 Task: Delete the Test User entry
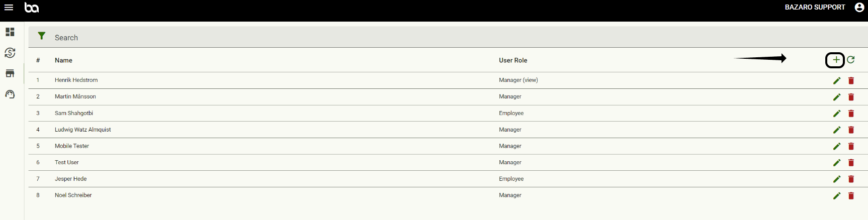[851, 163]
